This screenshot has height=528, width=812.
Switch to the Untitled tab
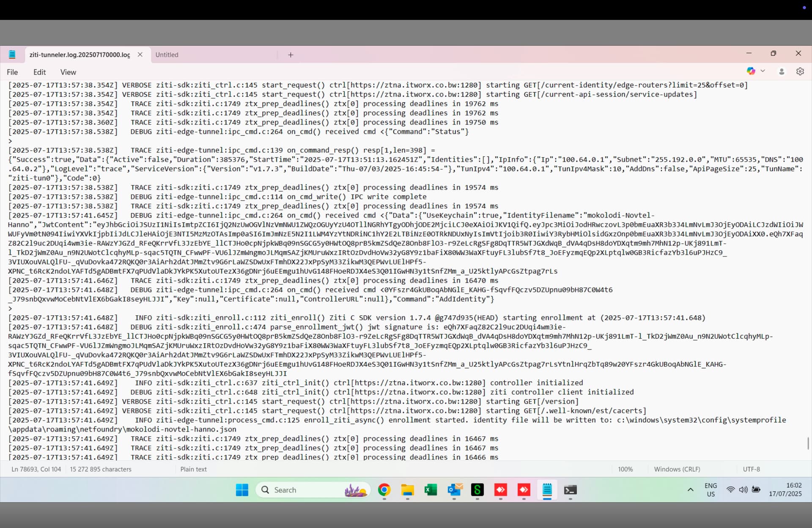167,55
